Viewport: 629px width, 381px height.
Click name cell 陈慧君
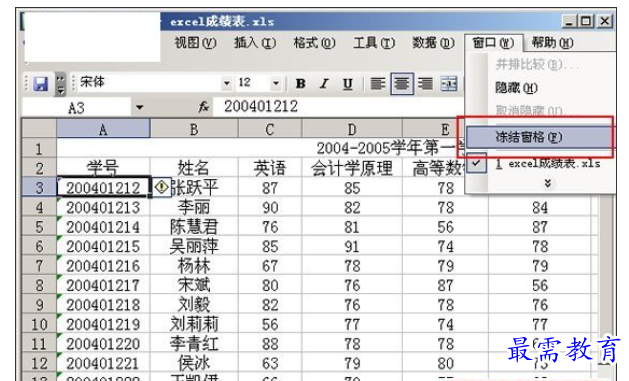pyautogui.click(x=194, y=227)
